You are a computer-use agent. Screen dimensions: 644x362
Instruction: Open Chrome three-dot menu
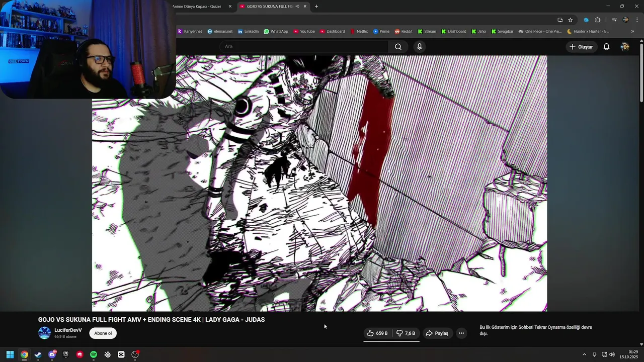pos(636,20)
